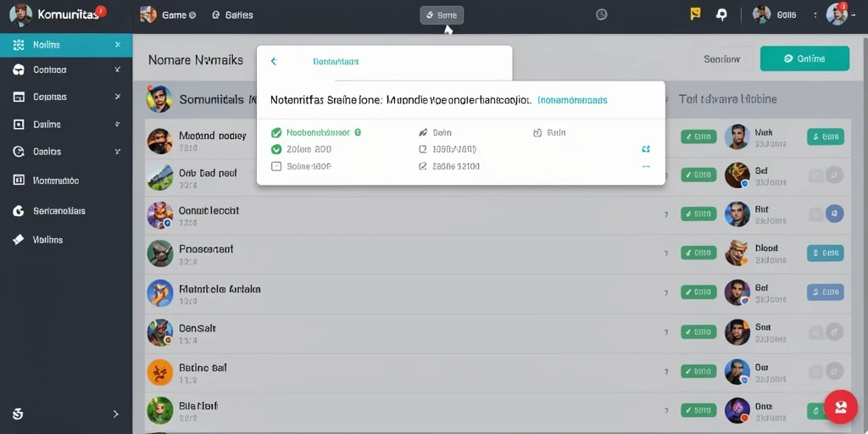Open the Pnoscenent list row avatar
This screenshot has width=868, height=434.
[160, 253]
